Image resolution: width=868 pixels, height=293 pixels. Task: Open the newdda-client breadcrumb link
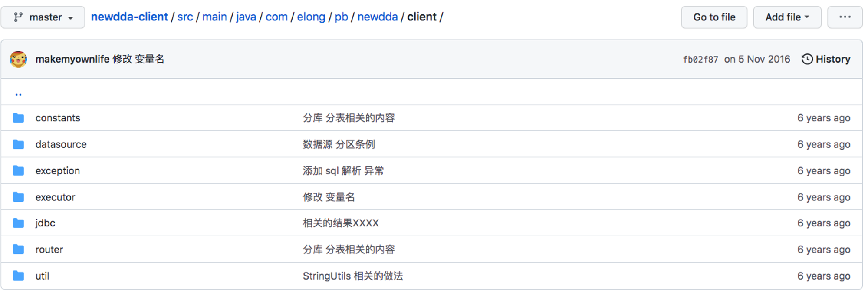click(129, 17)
